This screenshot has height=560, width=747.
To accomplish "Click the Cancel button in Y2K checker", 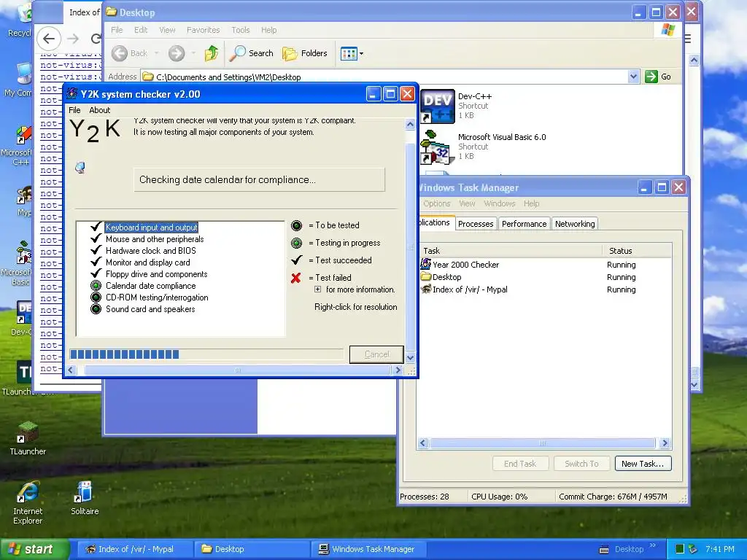I will 376,354.
